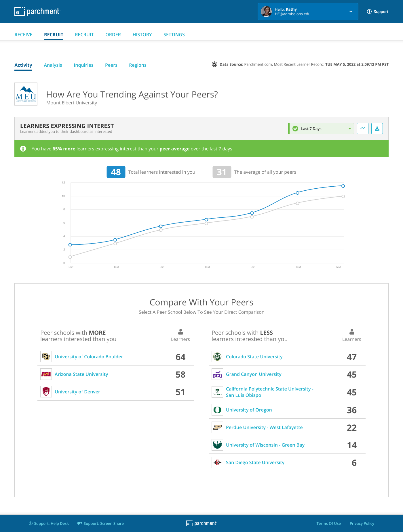Click the info icon in green banner
This screenshot has width=403, height=532.
point(23,149)
